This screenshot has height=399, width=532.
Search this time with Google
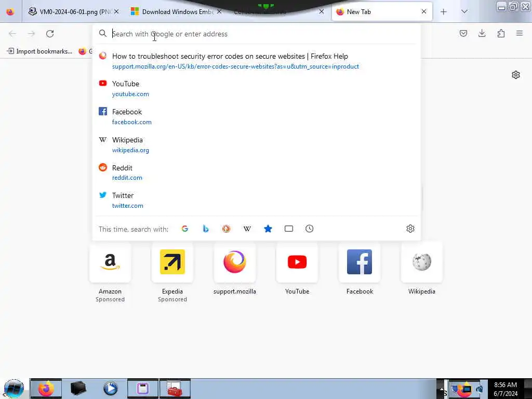[185, 229]
